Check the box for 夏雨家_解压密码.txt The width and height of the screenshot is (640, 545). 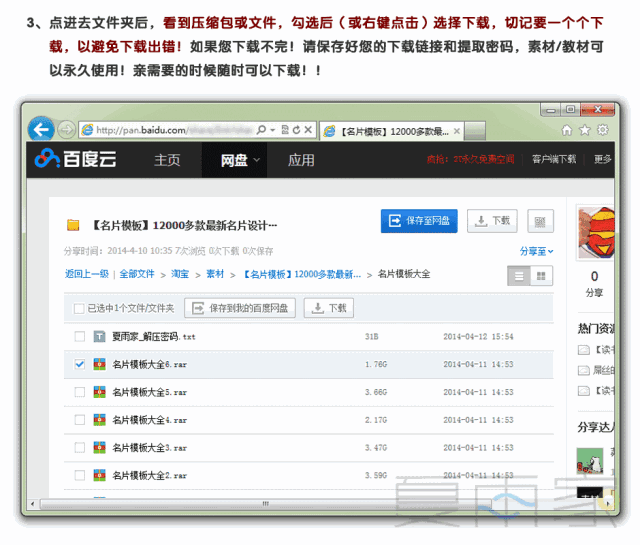tap(80, 336)
